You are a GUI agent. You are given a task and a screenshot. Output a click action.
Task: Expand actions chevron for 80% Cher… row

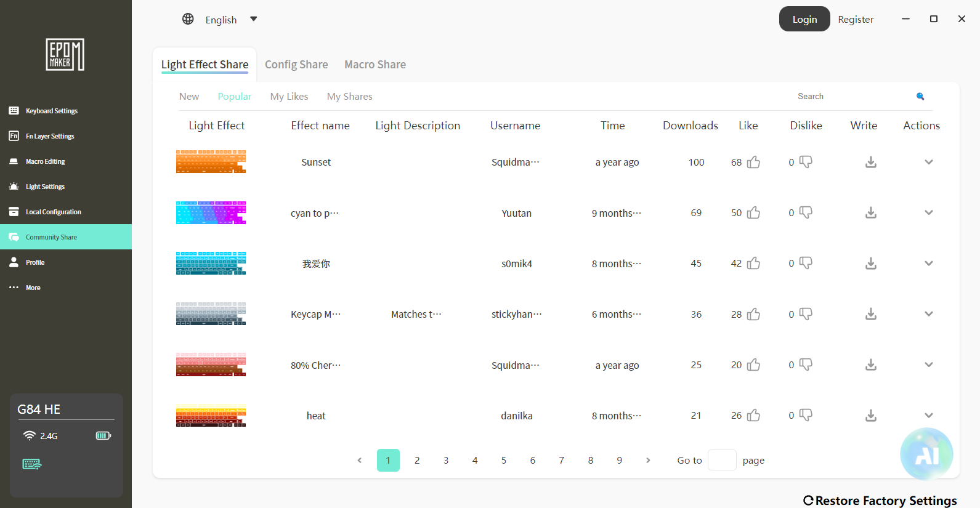click(x=929, y=365)
